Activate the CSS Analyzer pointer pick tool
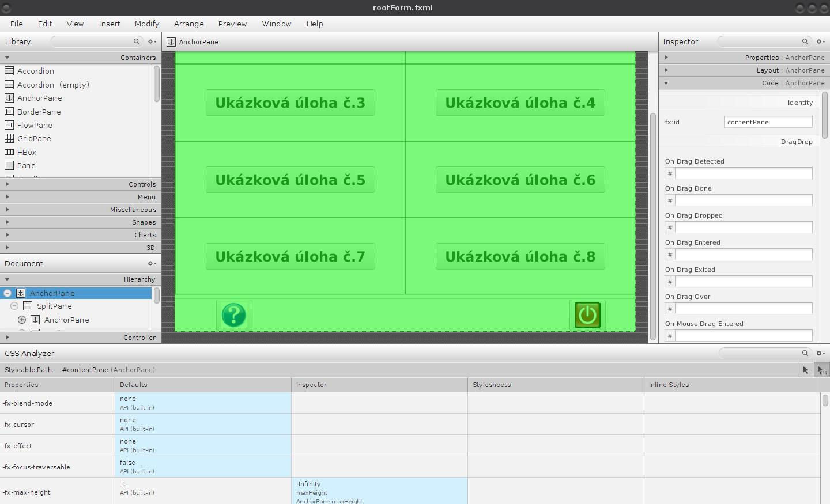 click(x=806, y=370)
